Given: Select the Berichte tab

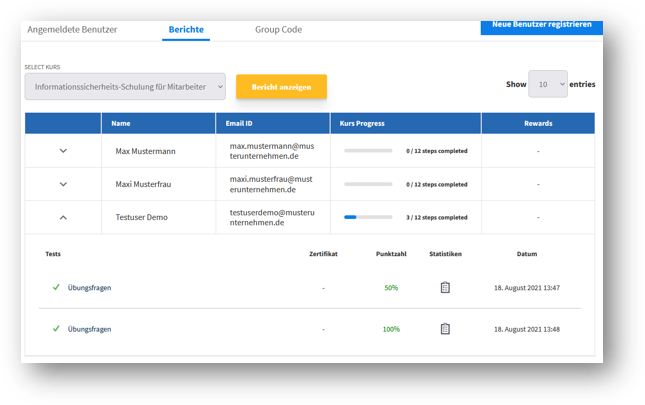Looking at the screenshot, I should [186, 30].
